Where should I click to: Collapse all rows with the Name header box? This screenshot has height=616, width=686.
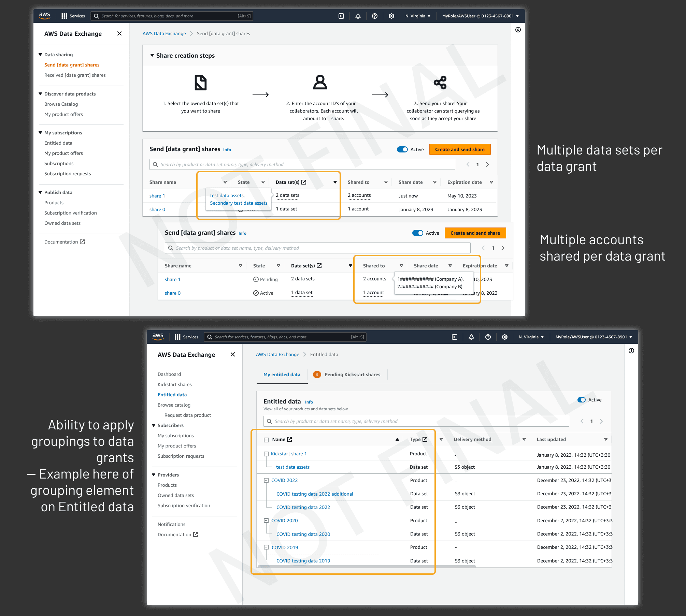[x=266, y=440]
